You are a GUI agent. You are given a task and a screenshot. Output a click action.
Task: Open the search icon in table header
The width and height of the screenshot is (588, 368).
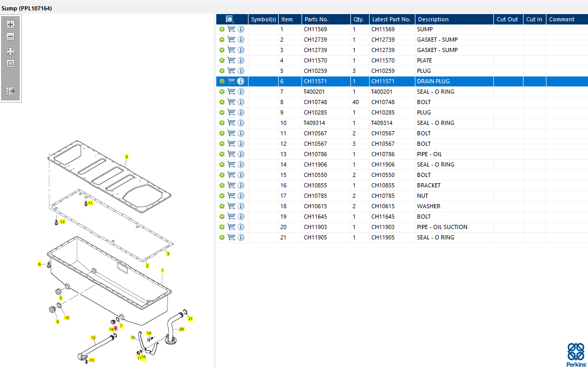point(229,19)
